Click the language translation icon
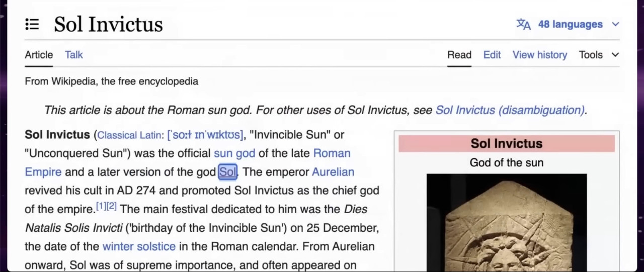 524,24
